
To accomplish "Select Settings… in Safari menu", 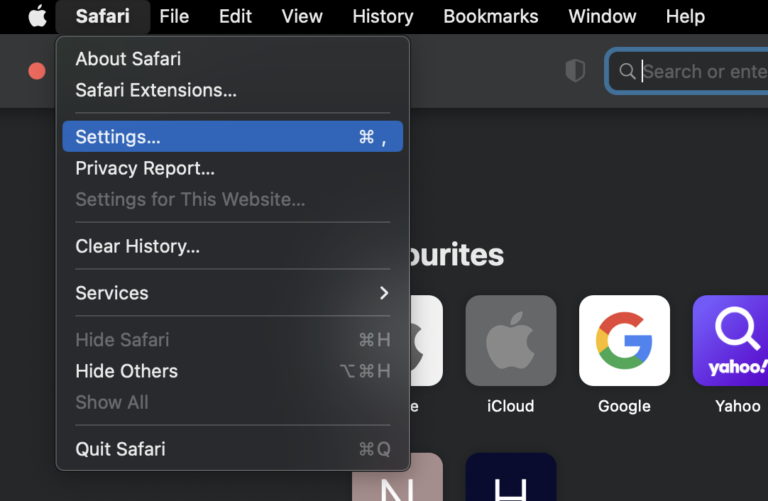I will tap(233, 137).
